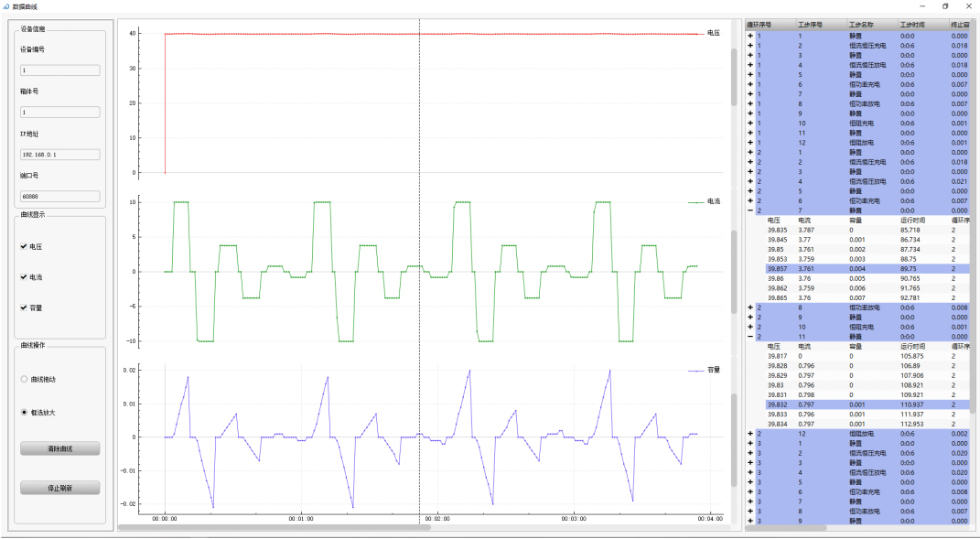Click the 工步名称 column header
Image resolution: width=980 pixels, height=539 pixels.
pos(862,26)
